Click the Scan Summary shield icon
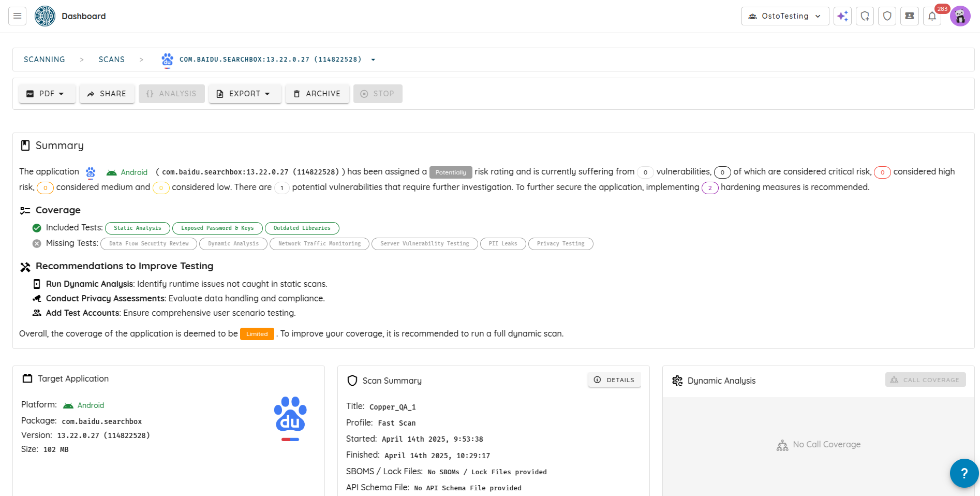 [x=352, y=381]
